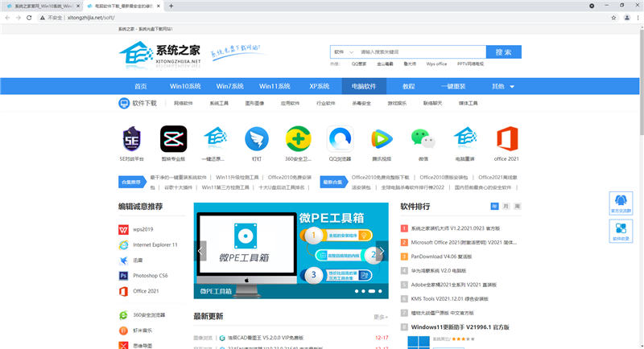Image resolution: width=644 pixels, height=349 pixels.
Task: Expand the 软件 search category dropdown
Action: tap(344, 52)
